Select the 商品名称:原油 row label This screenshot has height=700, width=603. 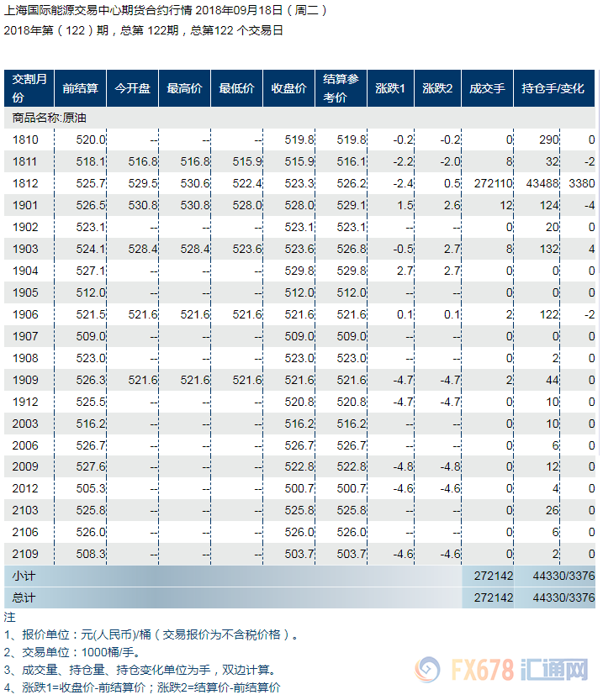click(49, 118)
